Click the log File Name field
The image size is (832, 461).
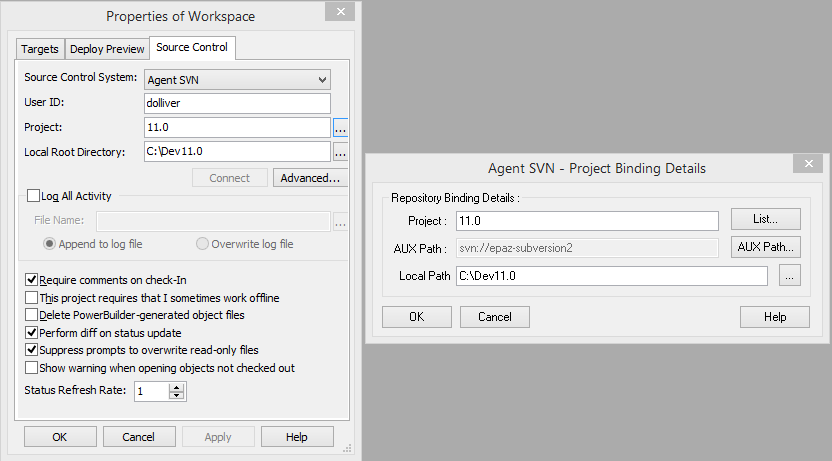(x=213, y=221)
